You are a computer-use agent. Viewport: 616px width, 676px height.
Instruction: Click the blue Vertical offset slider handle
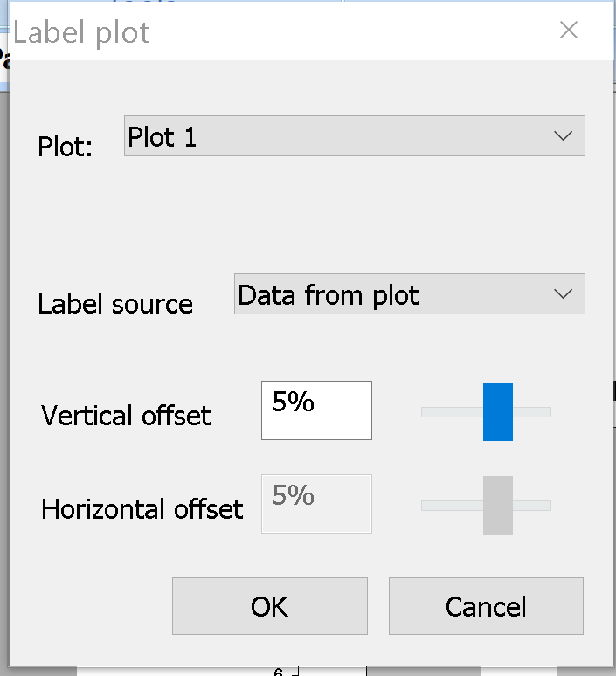[x=498, y=411]
